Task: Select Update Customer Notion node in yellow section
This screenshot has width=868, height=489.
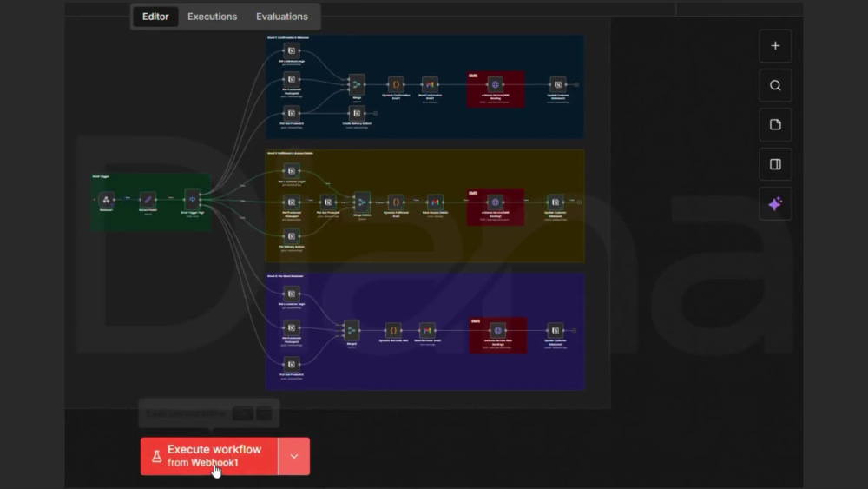Action: 556,202
